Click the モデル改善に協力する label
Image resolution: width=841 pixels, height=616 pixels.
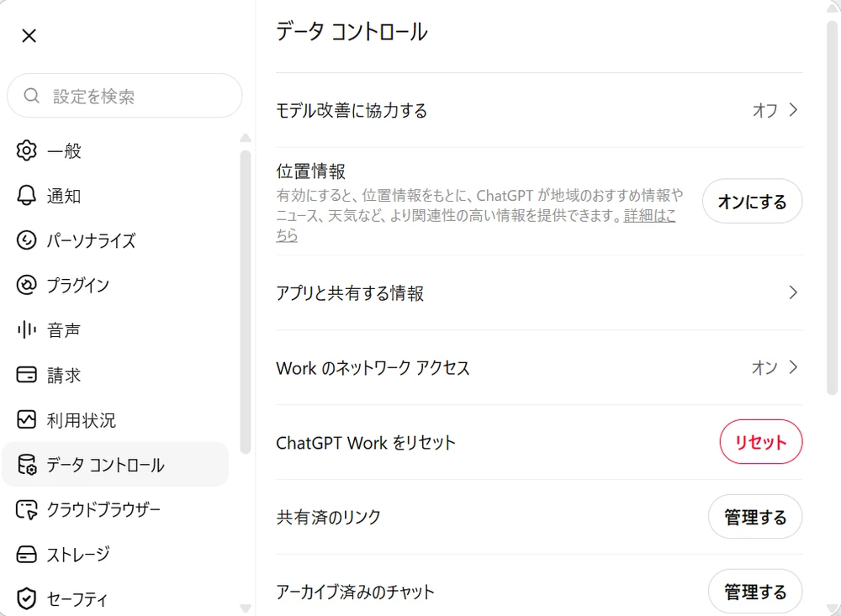click(x=352, y=110)
